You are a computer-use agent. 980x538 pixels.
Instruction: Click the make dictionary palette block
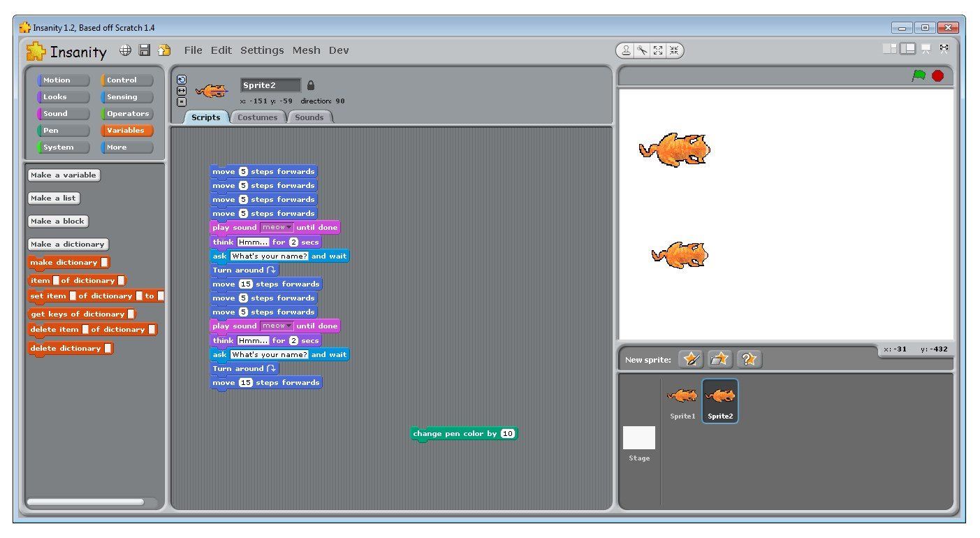[69, 263]
